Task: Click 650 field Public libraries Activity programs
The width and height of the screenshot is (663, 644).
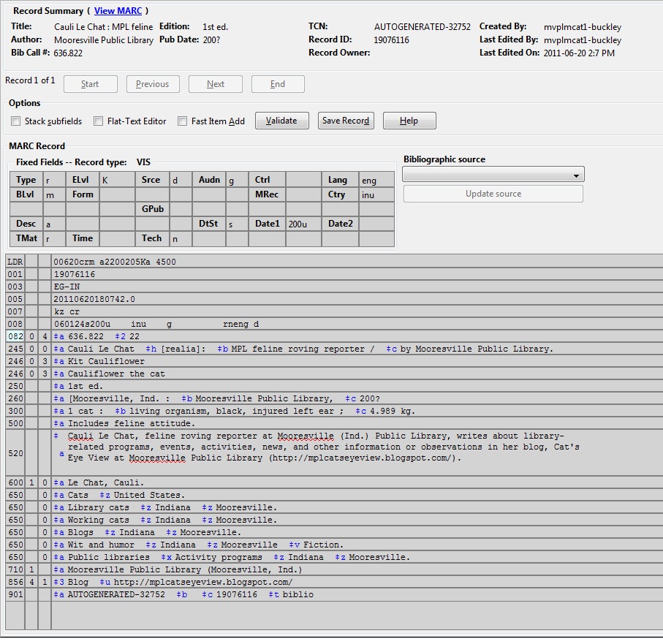Action: tap(357, 557)
